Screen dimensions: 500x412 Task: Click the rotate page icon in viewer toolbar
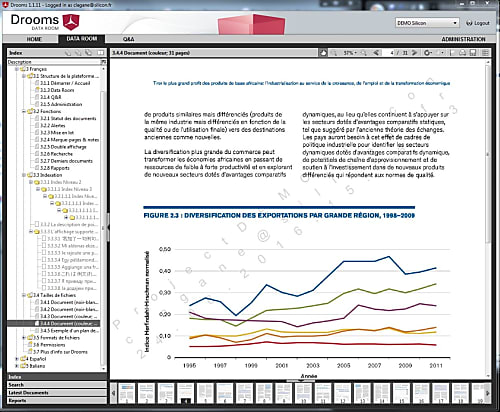[427, 53]
